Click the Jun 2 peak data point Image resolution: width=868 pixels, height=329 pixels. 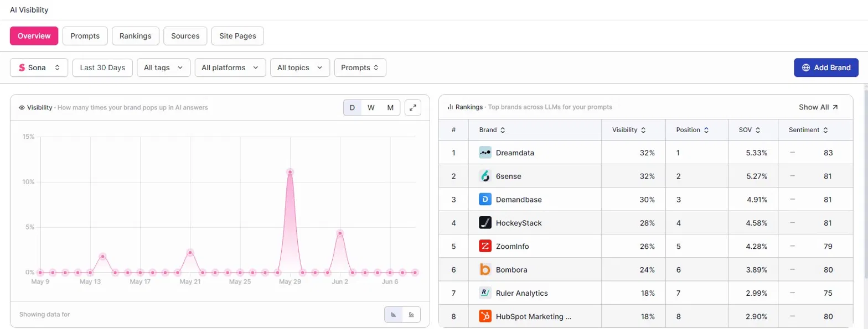click(340, 233)
